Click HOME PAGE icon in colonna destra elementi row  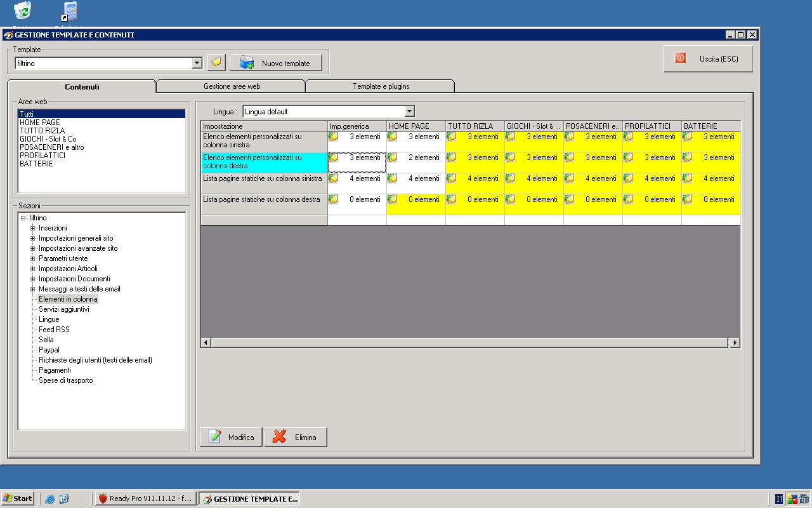click(392, 157)
